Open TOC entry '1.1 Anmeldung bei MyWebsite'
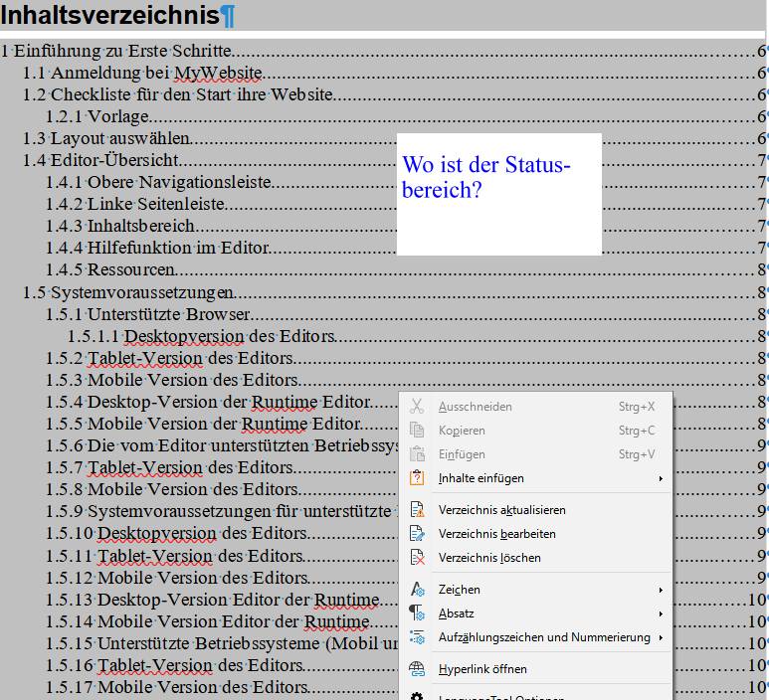The image size is (769, 700). (x=142, y=73)
